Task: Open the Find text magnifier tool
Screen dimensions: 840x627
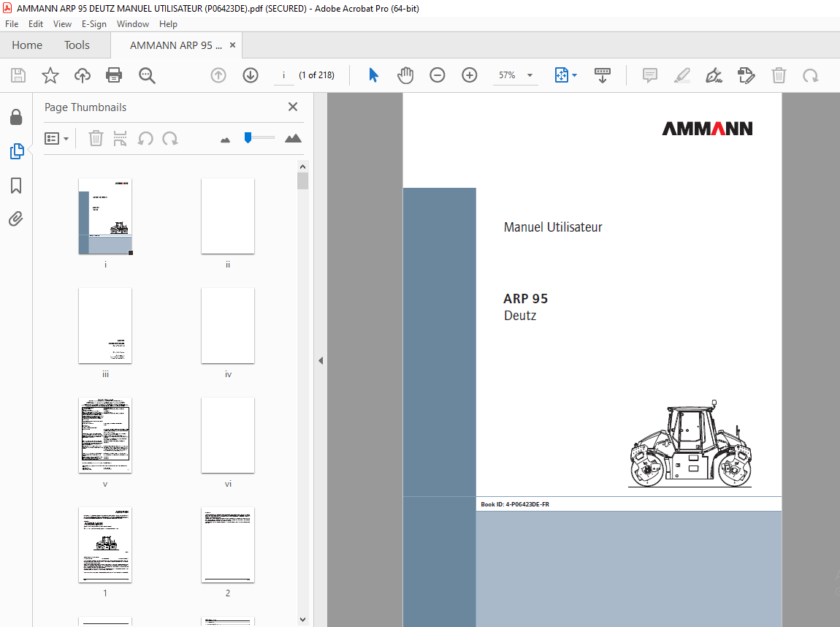Action: coord(147,75)
